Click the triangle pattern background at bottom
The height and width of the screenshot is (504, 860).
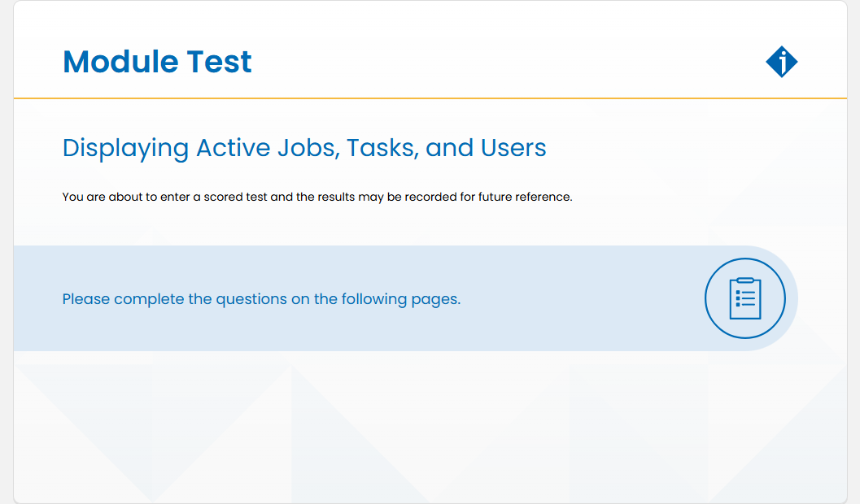click(x=430, y=432)
